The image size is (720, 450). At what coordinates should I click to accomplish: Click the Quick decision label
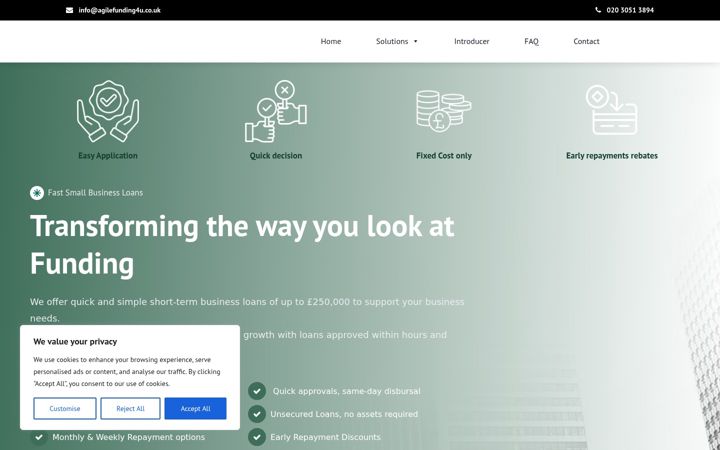(276, 156)
